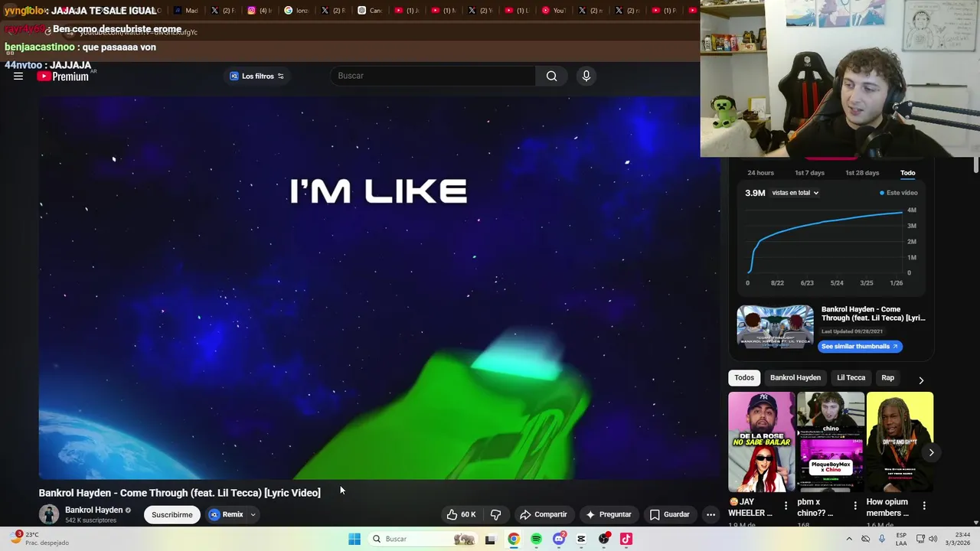This screenshot has height=551, width=980.
Task: Open the Come Through thumbnail preview
Action: (x=775, y=327)
